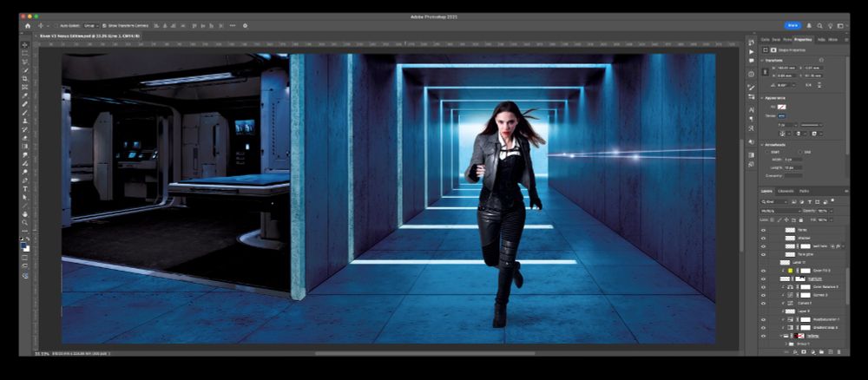Screen dimensions: 868x380
Task: Switch to the Layers tab
Action: point(767,191)
